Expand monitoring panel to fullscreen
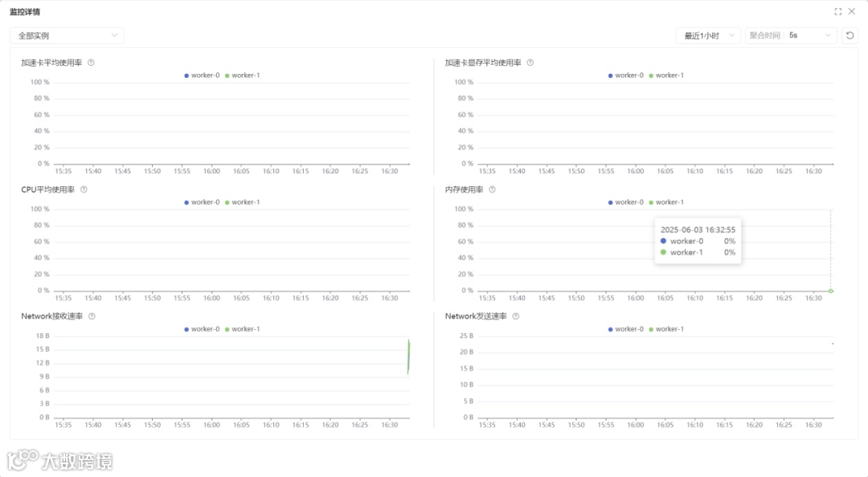This screenshot has width=868, height=477. (837, 11)
